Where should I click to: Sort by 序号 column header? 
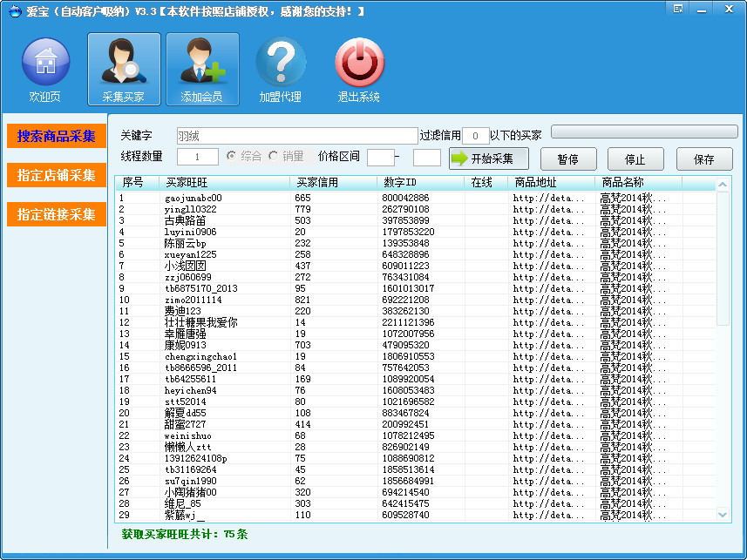click(x=137, y=183)
